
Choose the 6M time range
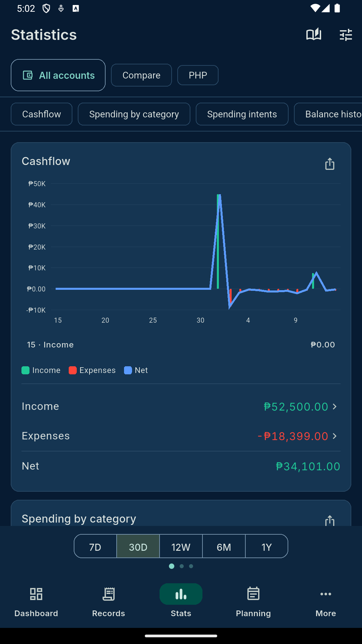click(x=224, y=546)
